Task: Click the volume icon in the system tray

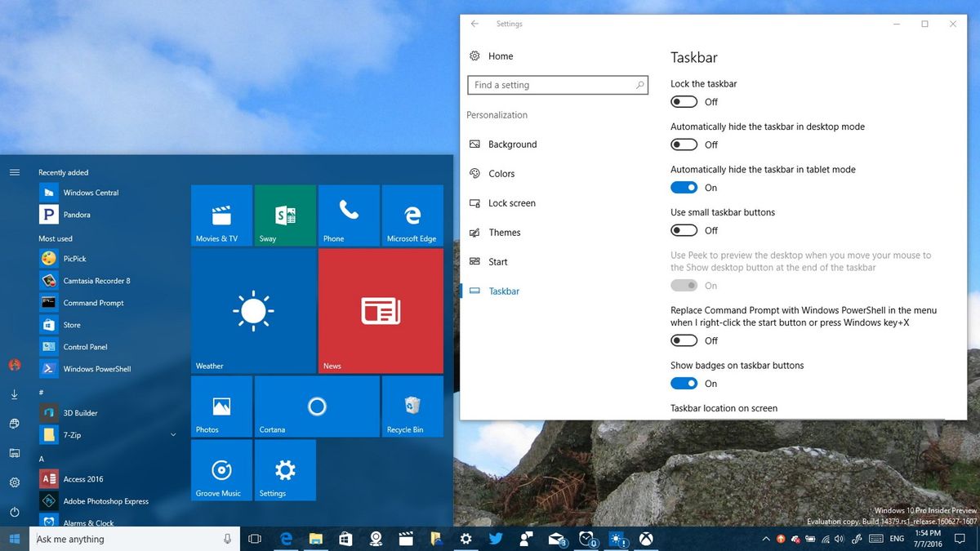Action: [x=839, y=540]
